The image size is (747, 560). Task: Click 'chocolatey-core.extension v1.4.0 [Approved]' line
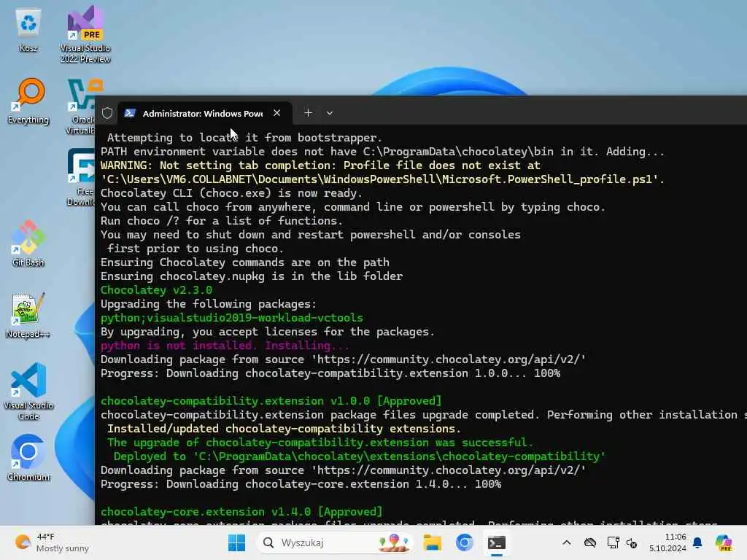pyautogui.click(x=241, y=511)
